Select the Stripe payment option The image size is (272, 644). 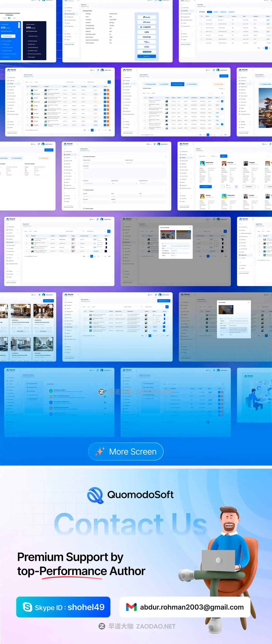pyautogui.click(x=146, y=47)
